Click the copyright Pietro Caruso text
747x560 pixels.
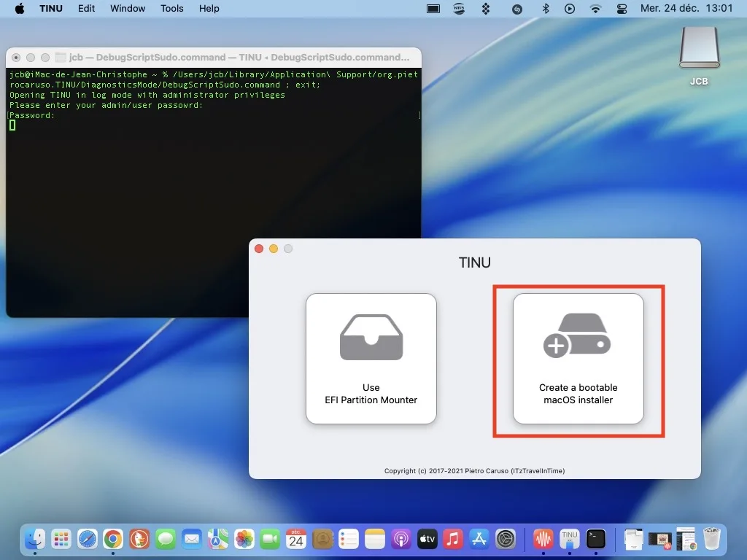coord(474,471)
